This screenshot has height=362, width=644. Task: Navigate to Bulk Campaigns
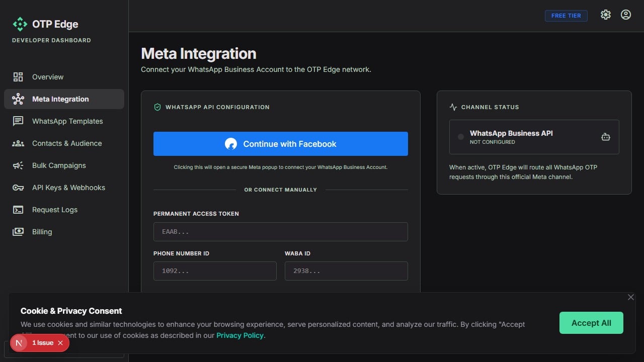point(64,165)
